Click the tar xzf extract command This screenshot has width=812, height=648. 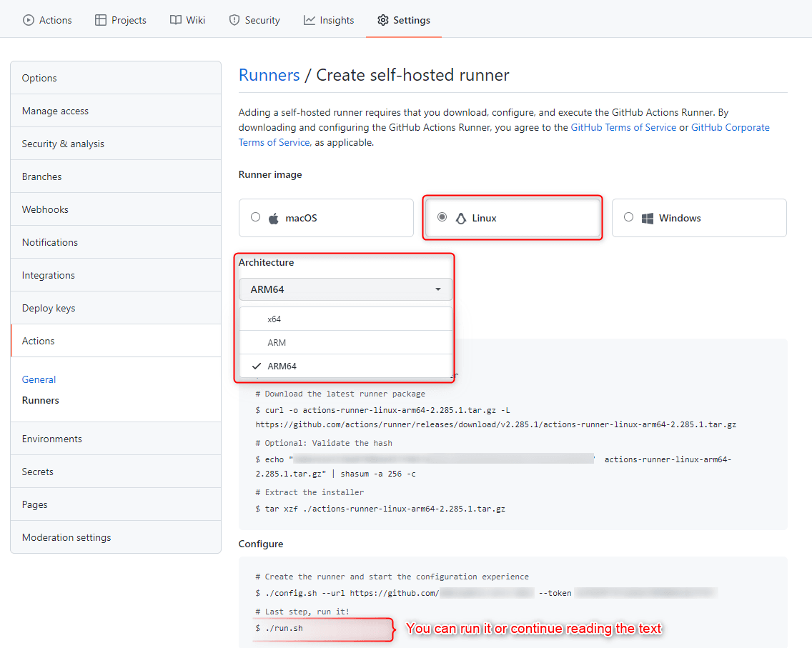coord(380,509)
